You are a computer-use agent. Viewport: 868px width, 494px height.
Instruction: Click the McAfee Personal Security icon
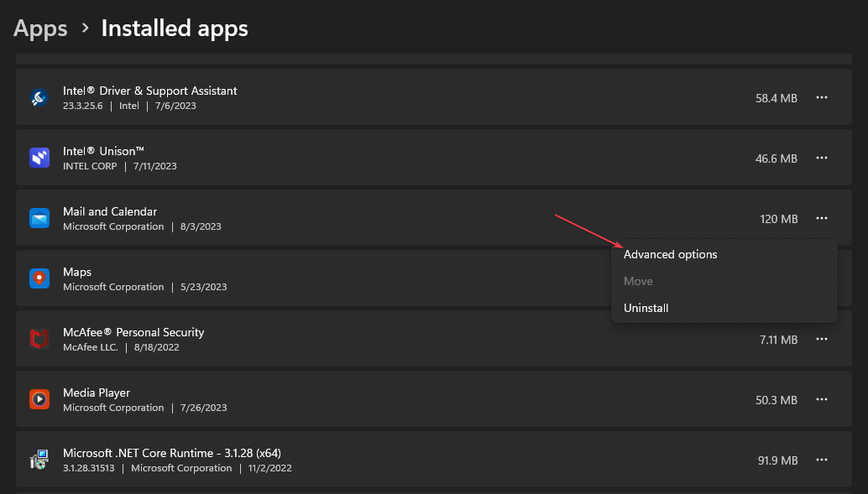pos(39,340)
